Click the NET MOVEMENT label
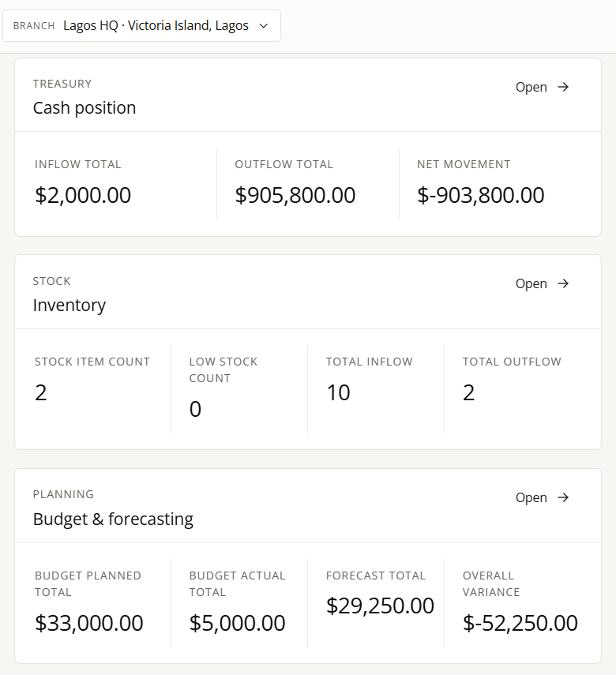This screenshot has width=616, height=675. tap(464, 164)
